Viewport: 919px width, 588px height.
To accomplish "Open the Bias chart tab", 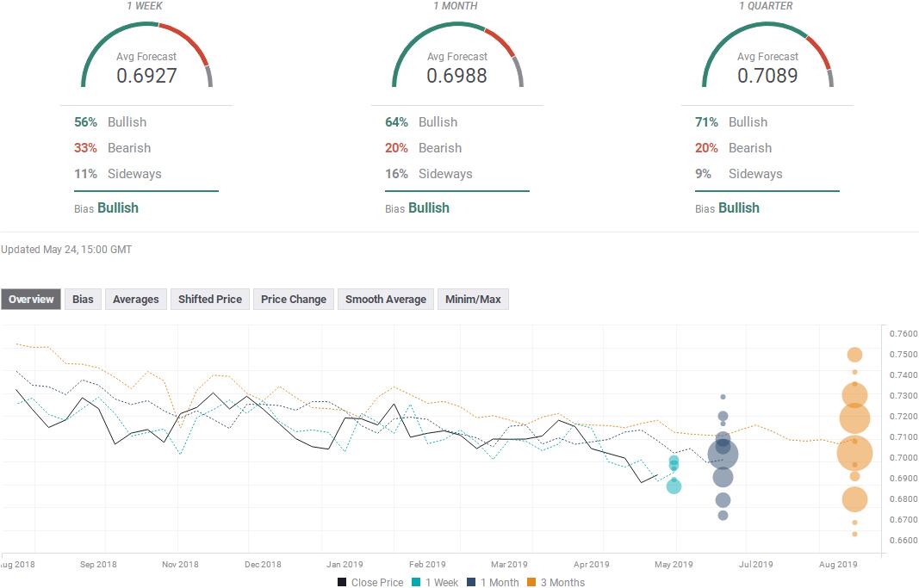I will pyautogui.click(x=83, y=300).
